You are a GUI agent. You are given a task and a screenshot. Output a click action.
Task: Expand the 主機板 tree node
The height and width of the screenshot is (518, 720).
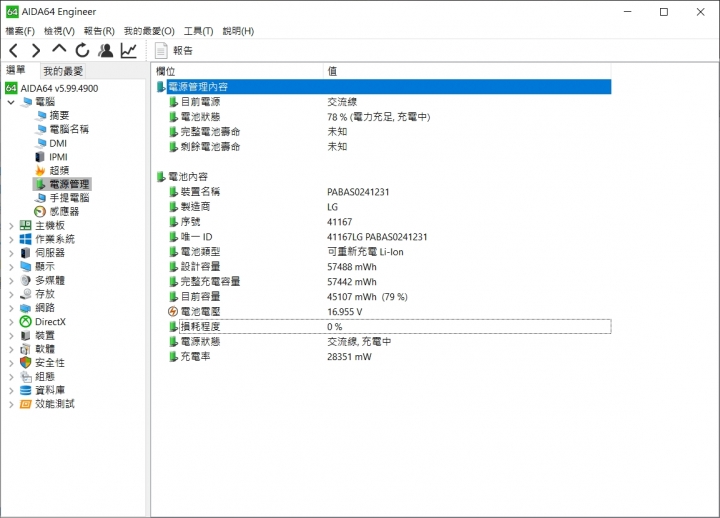[x=11, y=225]
